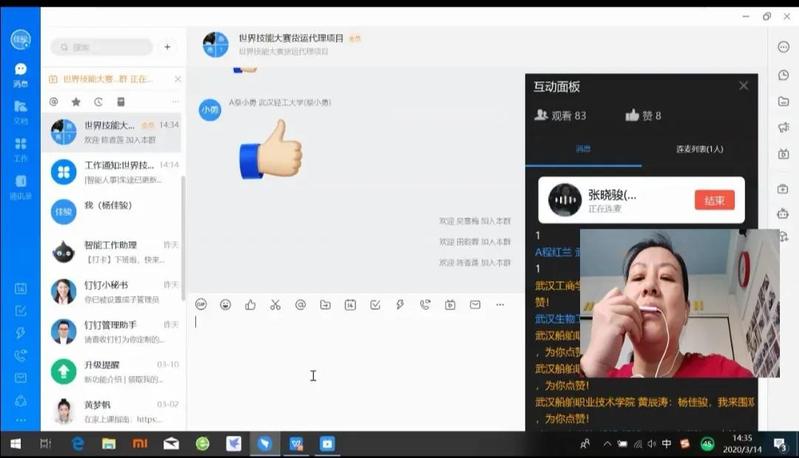Open the Messages (消息) sidebar section

click(20, 74)
